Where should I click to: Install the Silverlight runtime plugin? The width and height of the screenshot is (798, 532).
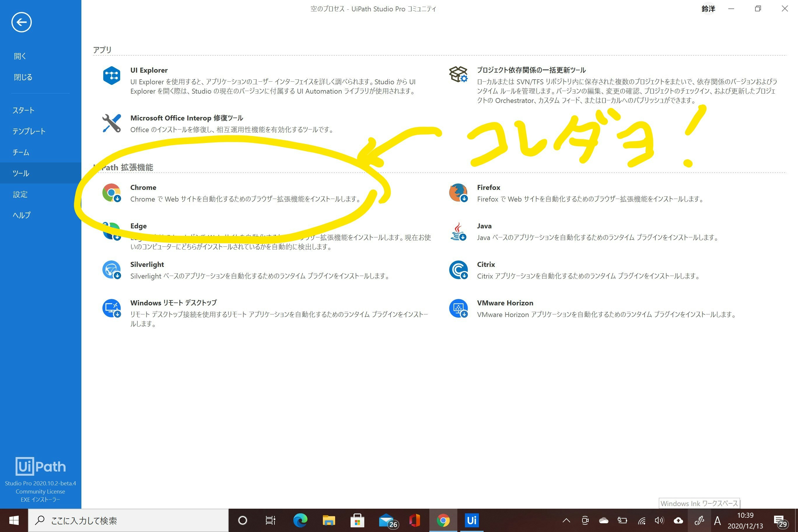pyautogui.click(x=147, y=264)
